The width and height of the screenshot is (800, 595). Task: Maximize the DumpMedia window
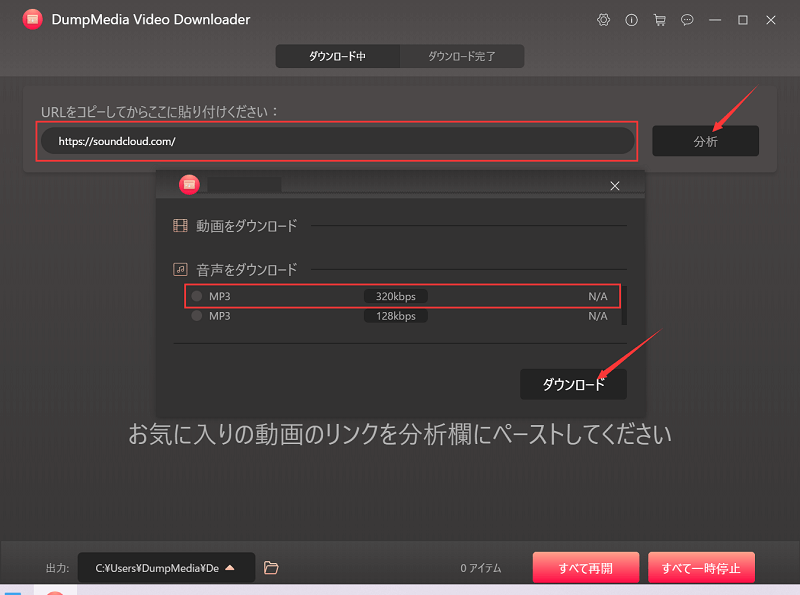743,20
